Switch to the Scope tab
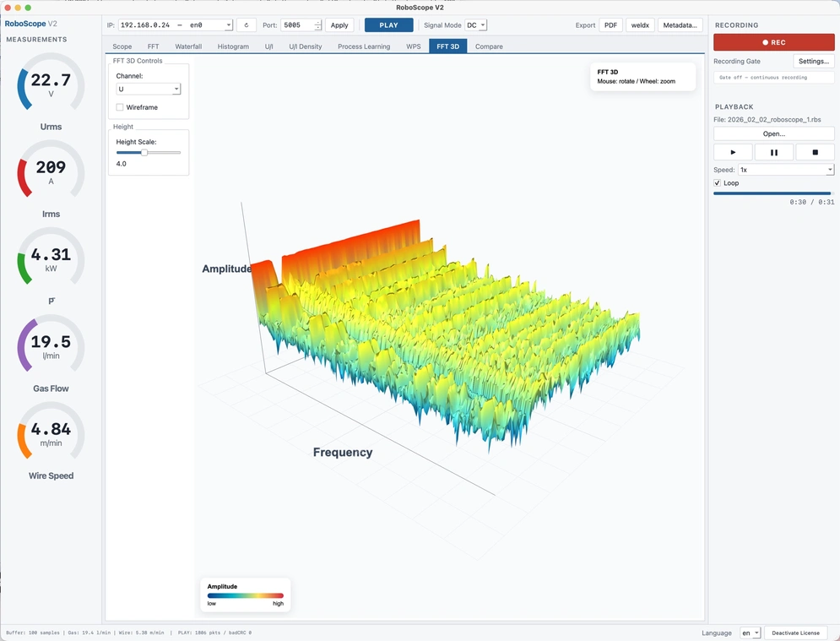Image resolution: width=840 pixels, height=641 pixels. click(122, 46)
